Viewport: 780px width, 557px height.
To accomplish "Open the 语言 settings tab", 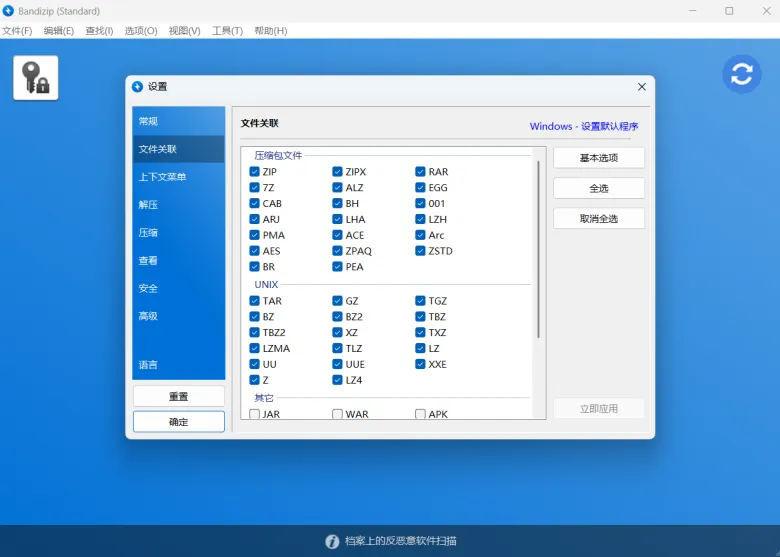I will point(179,365).
